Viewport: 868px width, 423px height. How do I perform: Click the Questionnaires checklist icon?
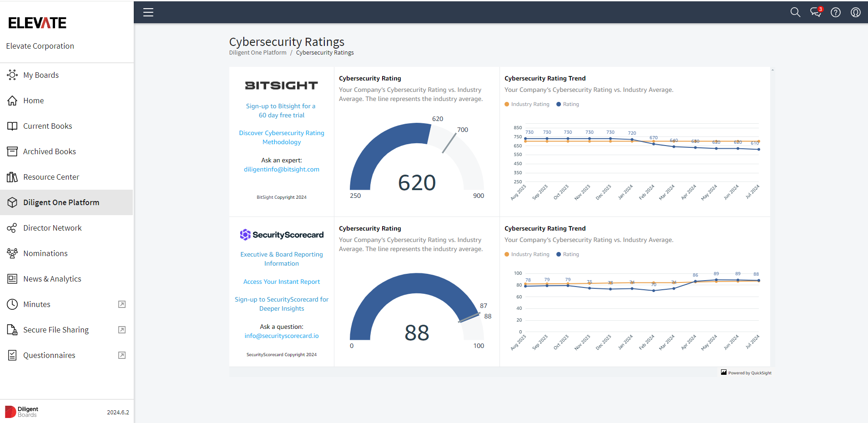12,355
